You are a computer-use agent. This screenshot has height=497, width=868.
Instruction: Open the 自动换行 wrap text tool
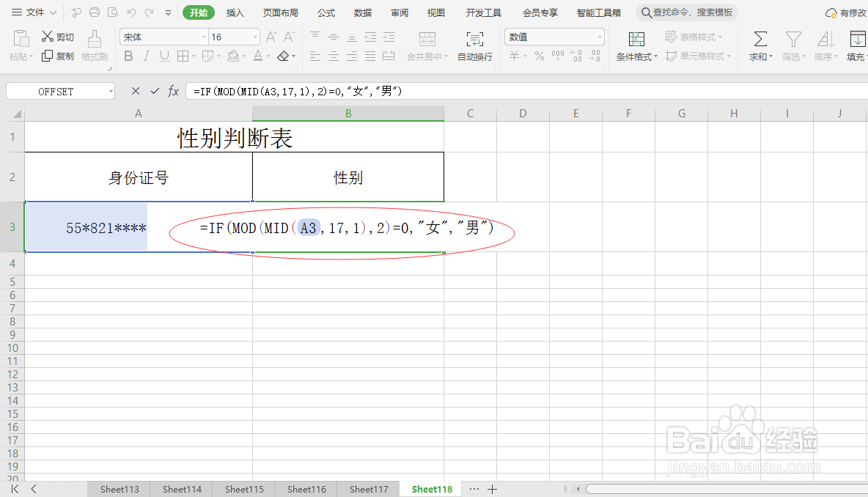(474, 46)
